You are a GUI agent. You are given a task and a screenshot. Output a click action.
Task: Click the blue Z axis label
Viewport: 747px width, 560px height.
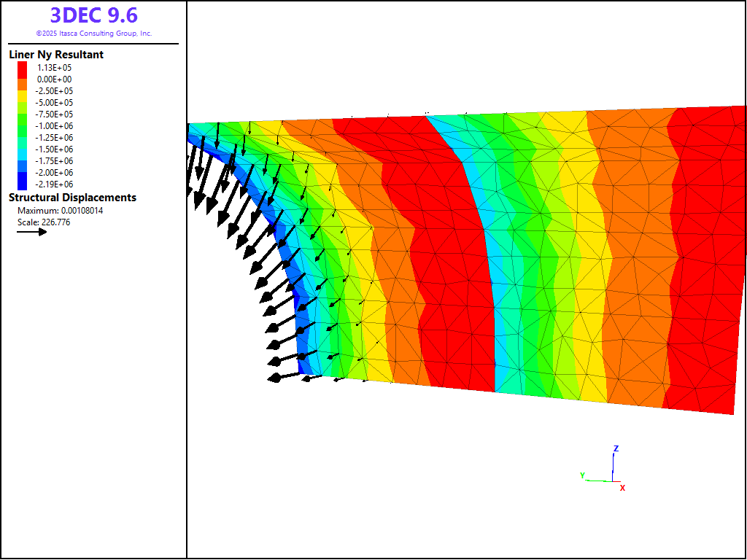616,448
